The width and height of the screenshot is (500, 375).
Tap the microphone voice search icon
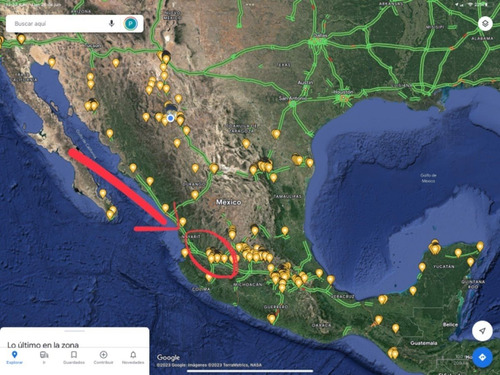click(x=112, y=23)
